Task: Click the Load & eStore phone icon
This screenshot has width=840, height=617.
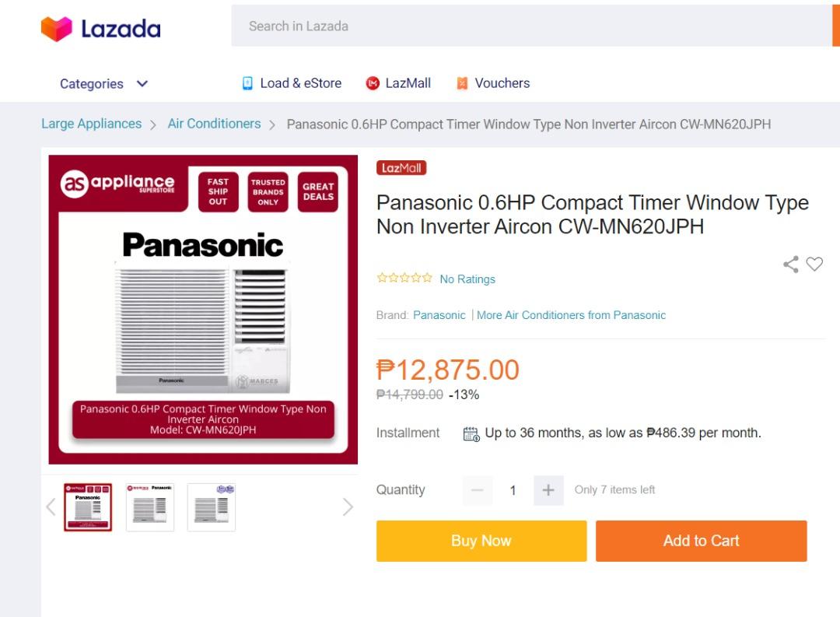Action: coord(247,83)
